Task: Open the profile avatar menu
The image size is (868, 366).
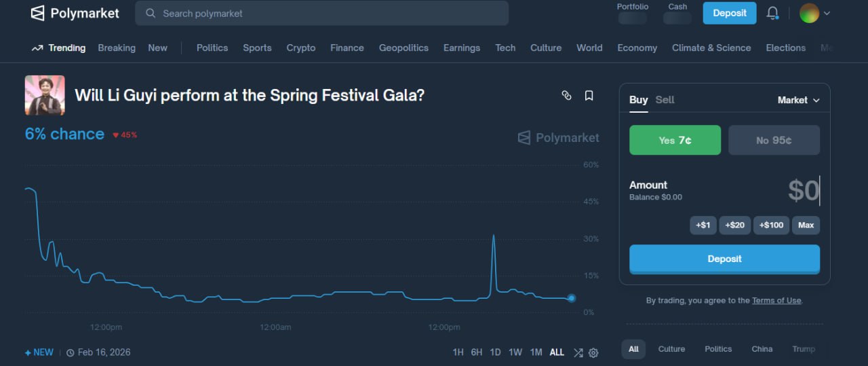Action: pyautogui.click(x=814, y=13)
